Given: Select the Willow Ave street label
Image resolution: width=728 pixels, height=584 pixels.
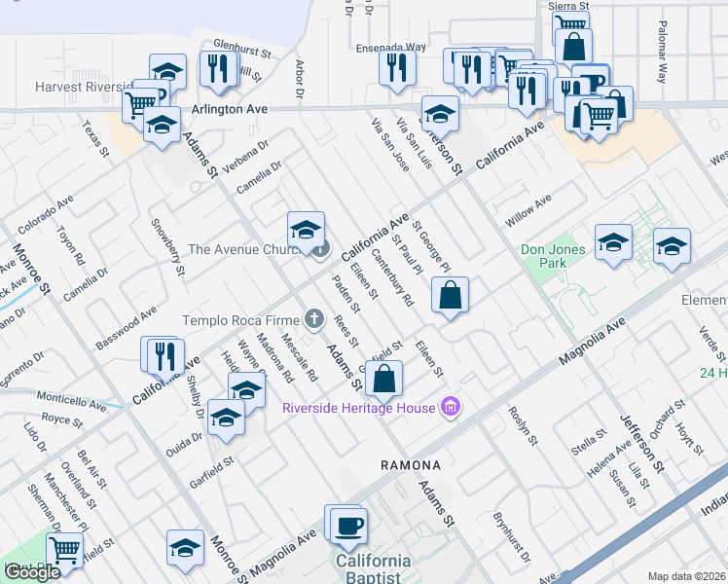Looking at the screenshot, I should point(528,211).
